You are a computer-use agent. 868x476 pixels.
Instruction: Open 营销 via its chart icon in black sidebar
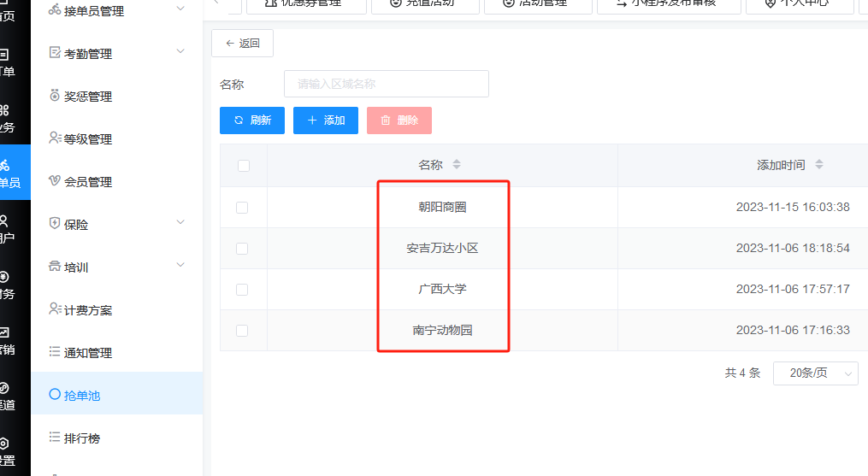pos(4,332)
